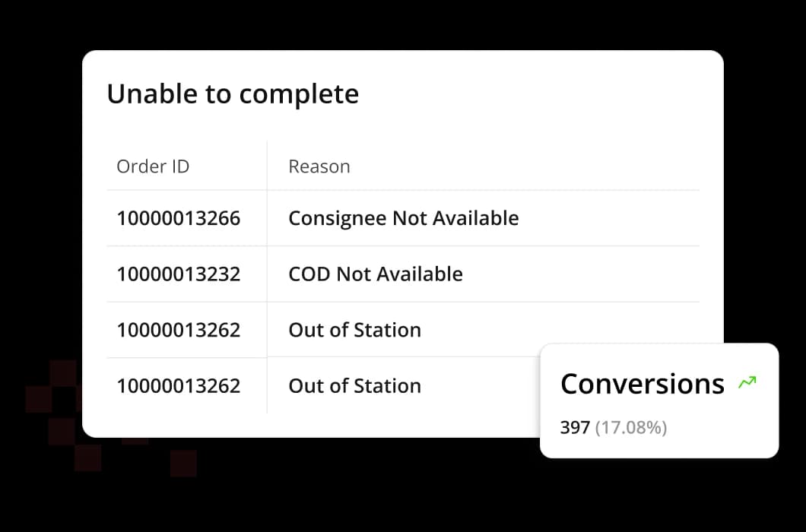The image size is (806, 532).
Task: Select the COD Not Available reason
Action: pyautogui.click(x=375, y=274)
